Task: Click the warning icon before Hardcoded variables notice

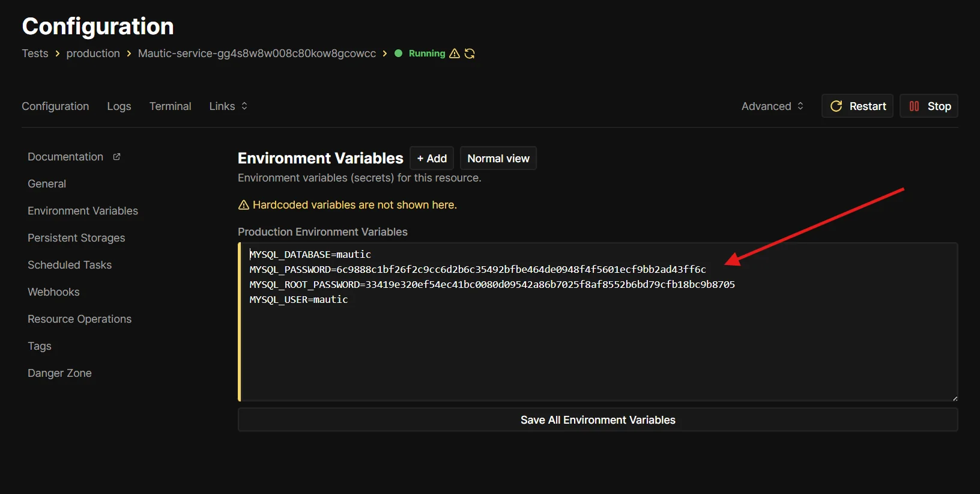Action: click(x=243, y=205)
